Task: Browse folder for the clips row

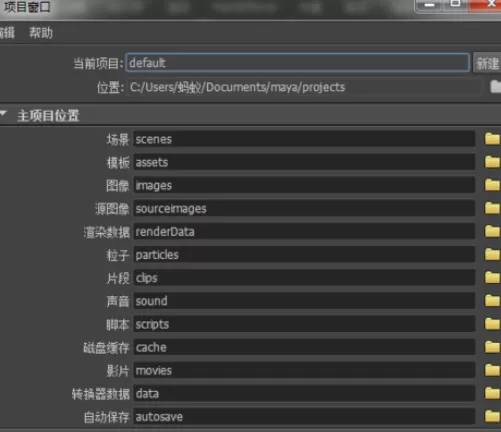Action: point(492,278)
